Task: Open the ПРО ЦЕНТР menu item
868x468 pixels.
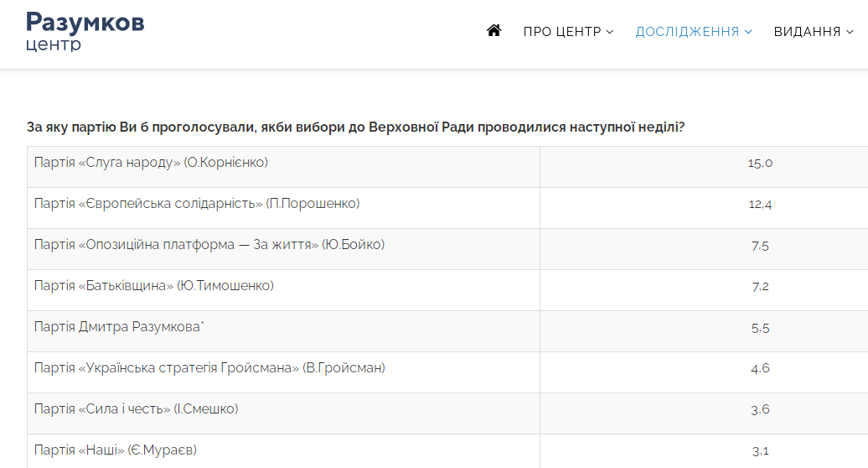Action: 569,32
